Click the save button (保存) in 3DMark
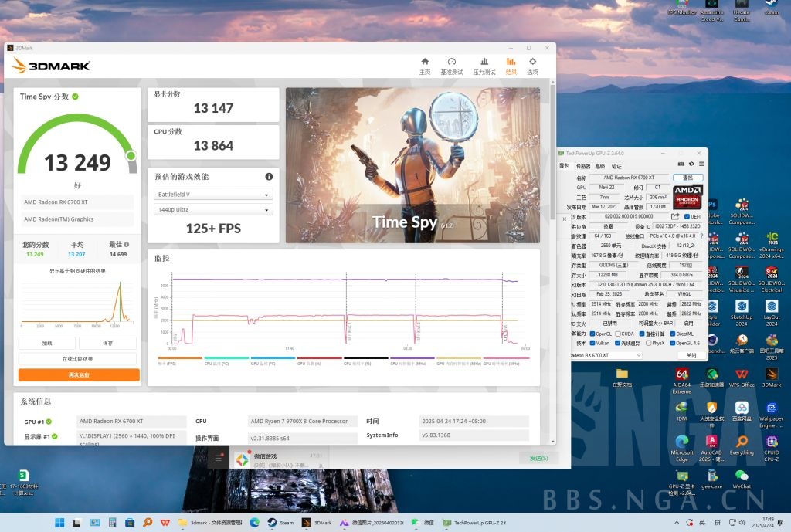Screen dimensions: 791x532 (x=108, y=343)
